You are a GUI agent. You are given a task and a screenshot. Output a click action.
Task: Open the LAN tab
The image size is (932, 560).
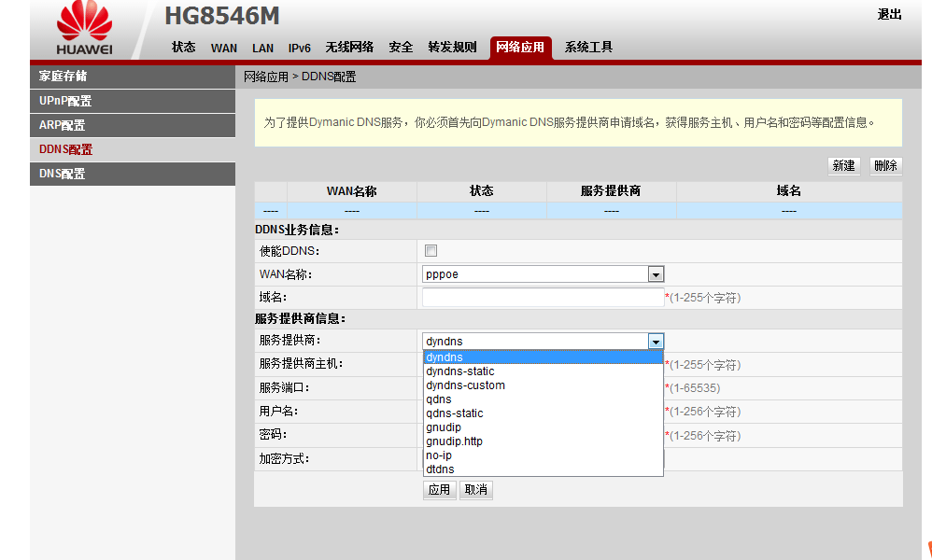[x=262, y=49]
